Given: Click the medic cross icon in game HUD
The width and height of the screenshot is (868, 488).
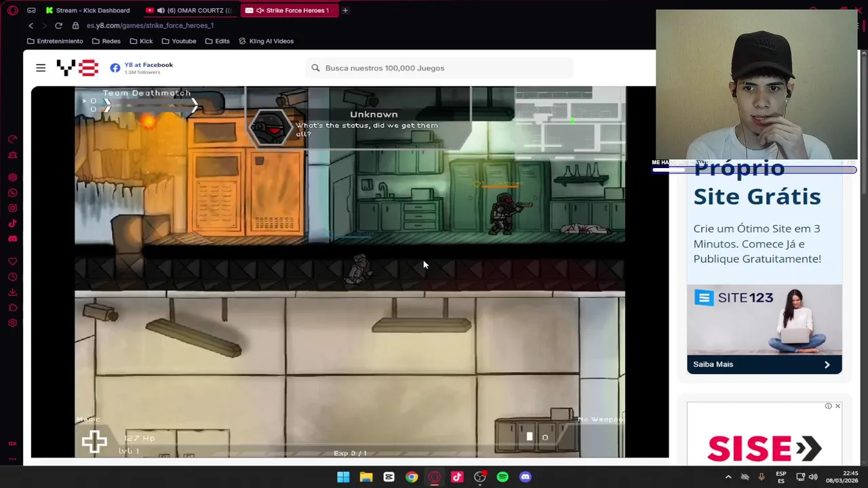Looking at the screenshot, I should point(94,442).
